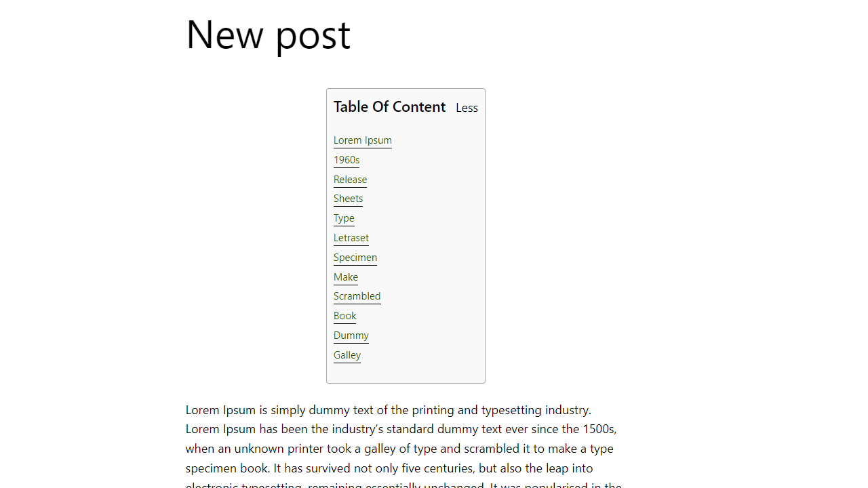Click the Release link in contents
868x488 pixels.
[x=350, y=180]
